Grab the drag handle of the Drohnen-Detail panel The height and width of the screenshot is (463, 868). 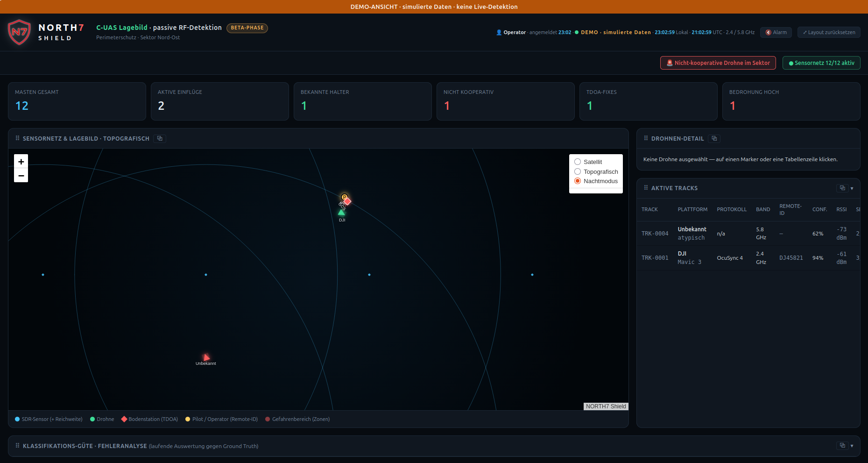click(646, 138)
